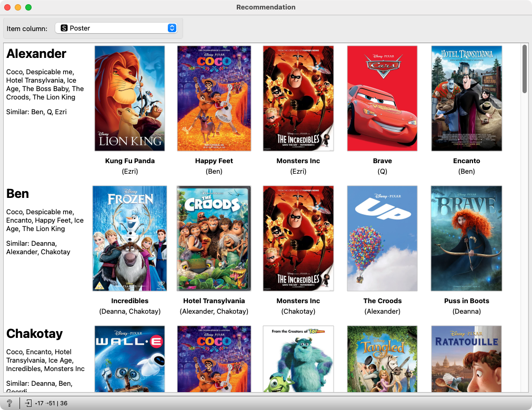Click 'Similar: Ben, Q, Ezri' text
Image resolution: width=532 pixels, height=410 pixels.
pyautogui.click(x=36, y=112)
